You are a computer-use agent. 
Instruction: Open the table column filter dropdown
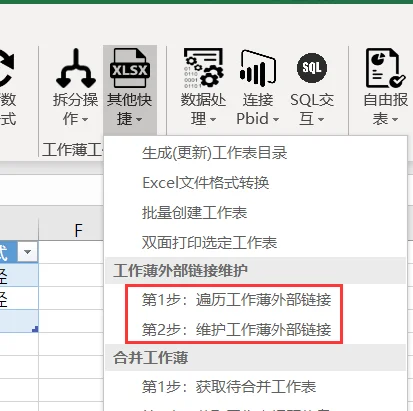(27, 252)
